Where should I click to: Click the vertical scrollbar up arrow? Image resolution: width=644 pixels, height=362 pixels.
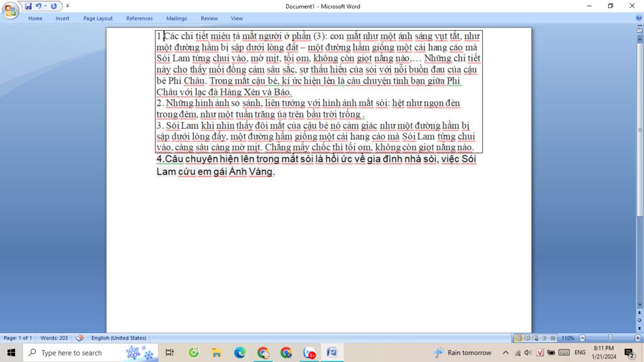coord(640,38)
